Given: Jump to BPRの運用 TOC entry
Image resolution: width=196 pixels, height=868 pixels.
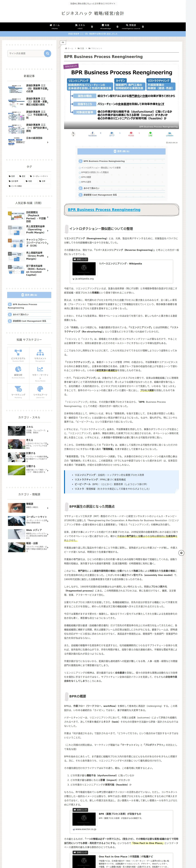Looking at the screenshot, I should click(86, 182).
